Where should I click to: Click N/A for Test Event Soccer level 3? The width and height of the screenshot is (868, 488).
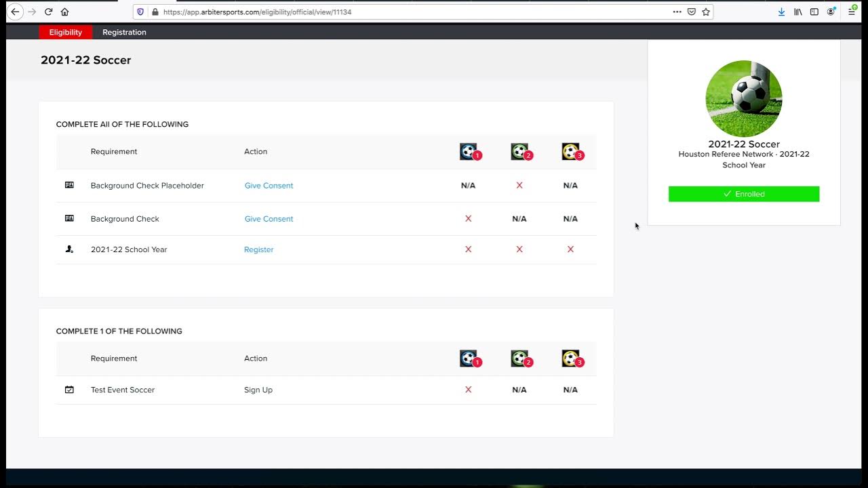(x=570, y=390)
